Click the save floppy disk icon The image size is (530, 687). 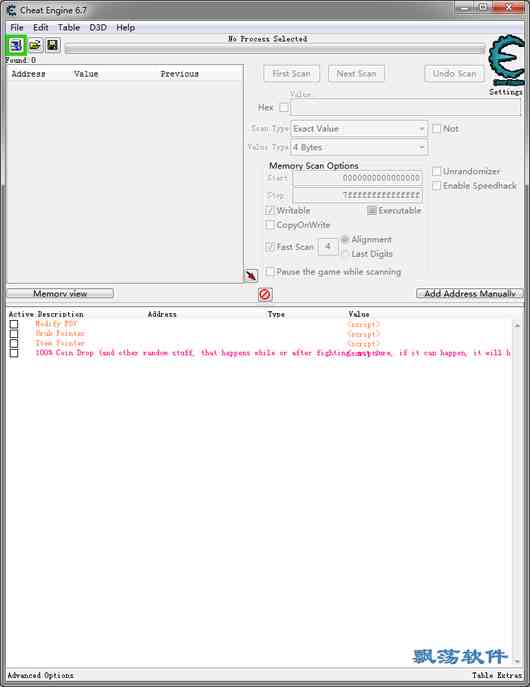[x=53, y=45]
